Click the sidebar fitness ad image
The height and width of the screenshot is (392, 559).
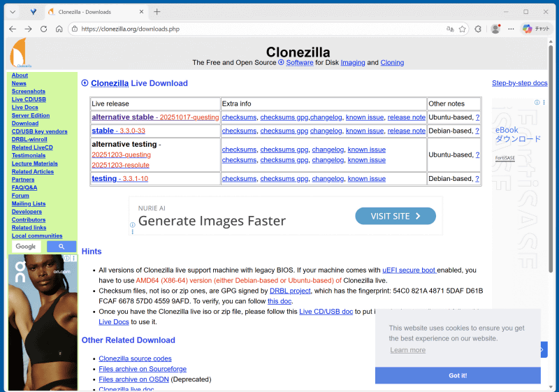click(43, 323)
